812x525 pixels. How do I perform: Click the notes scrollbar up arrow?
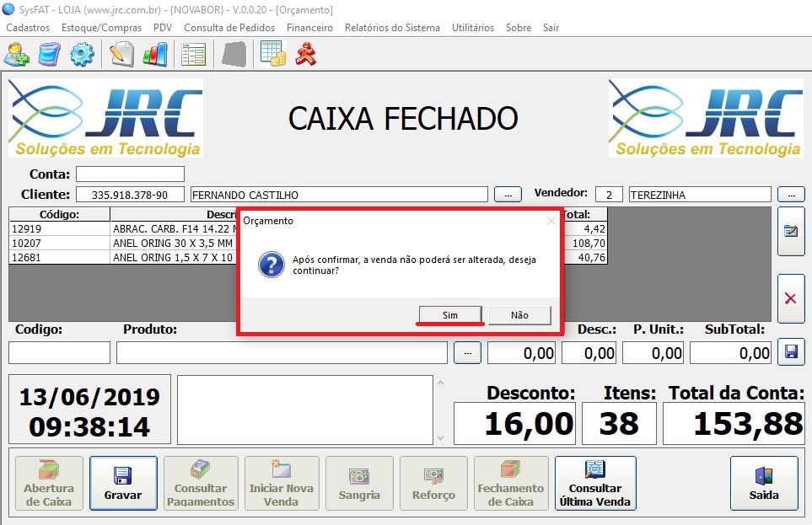[441, 383]
